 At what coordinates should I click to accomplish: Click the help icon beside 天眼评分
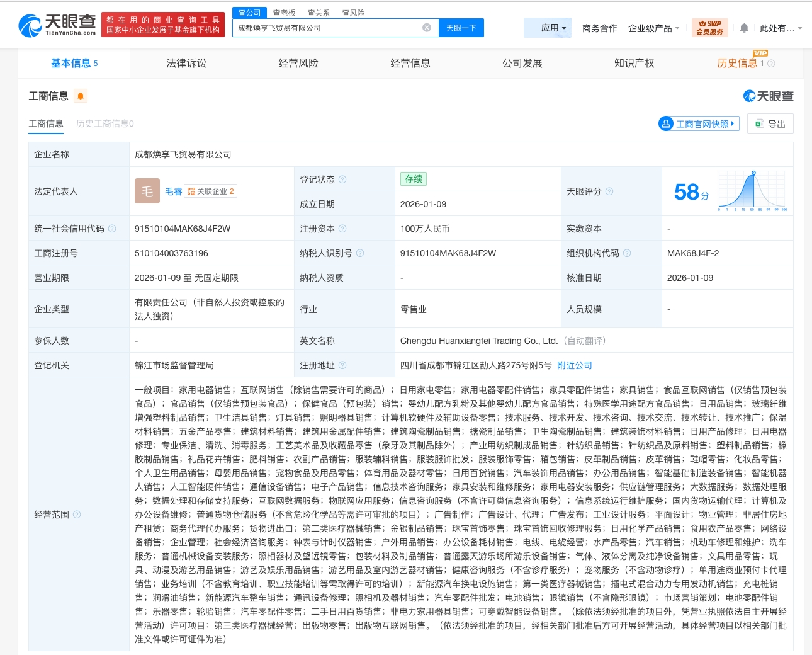coord(609,191)
